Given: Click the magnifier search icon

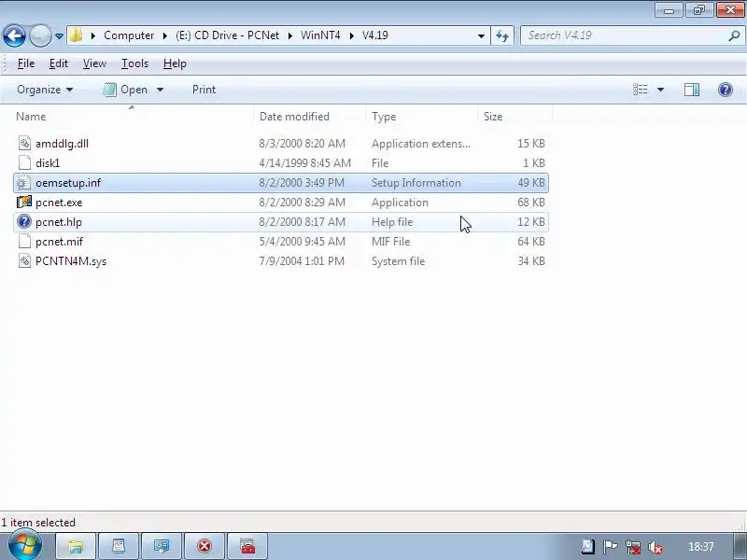Looking at the screenshot, I should point(734,35).
